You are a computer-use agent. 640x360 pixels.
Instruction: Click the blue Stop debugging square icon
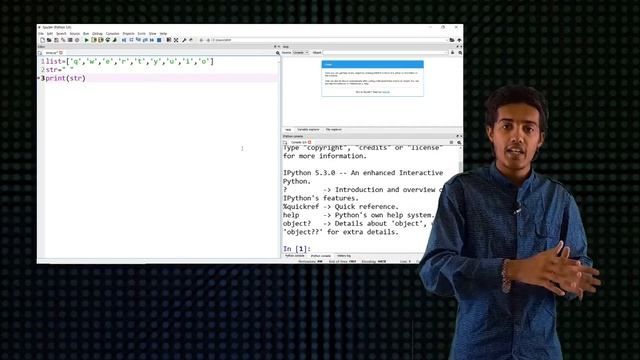(159, 40)
